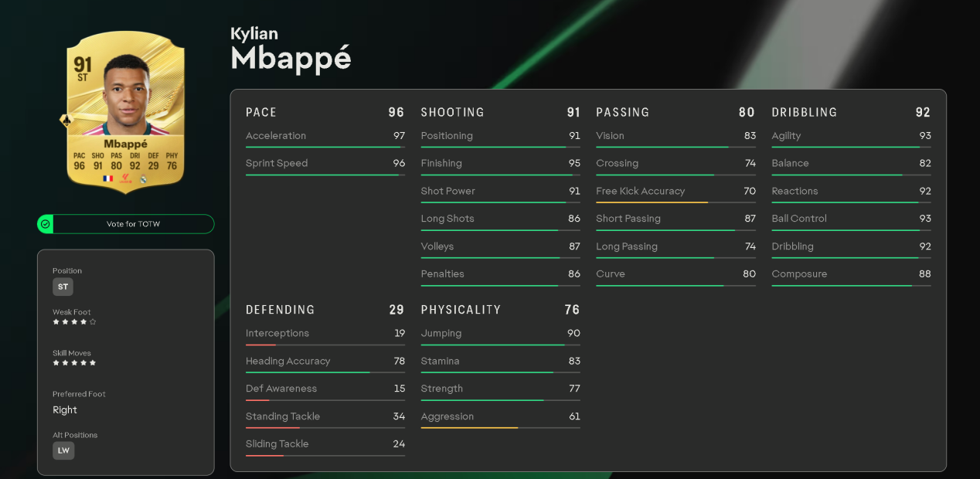Click the ST position badge
The image size is (980, 479).
pyautogui.click(x=63, y=287)
